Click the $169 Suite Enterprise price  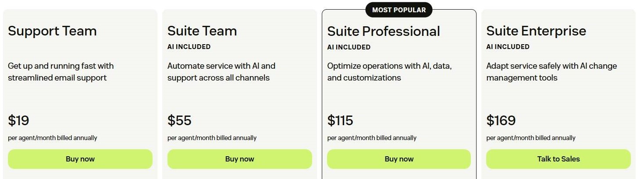point(501,120)
